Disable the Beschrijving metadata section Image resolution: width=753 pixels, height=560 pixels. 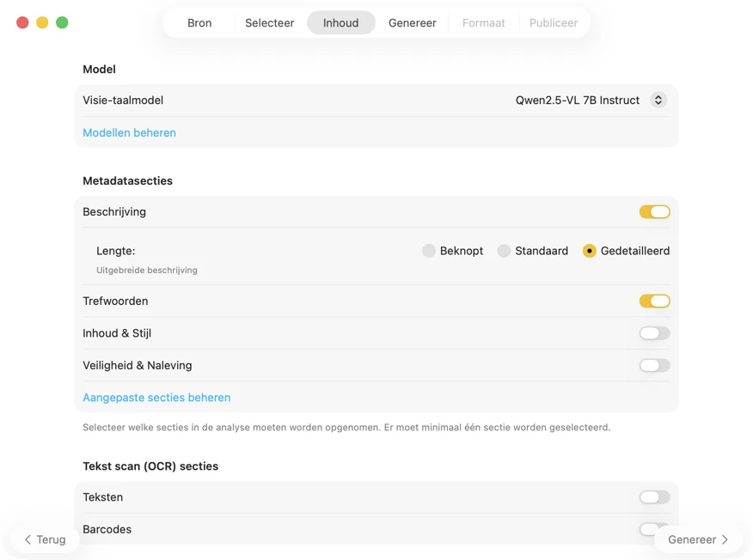coord(654,211)
